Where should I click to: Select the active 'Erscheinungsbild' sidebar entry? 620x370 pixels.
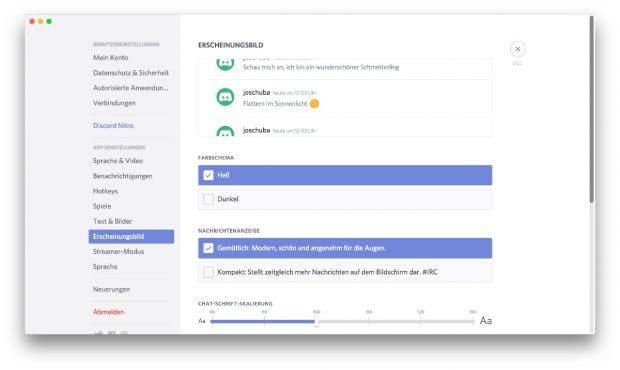click(131, 236)
